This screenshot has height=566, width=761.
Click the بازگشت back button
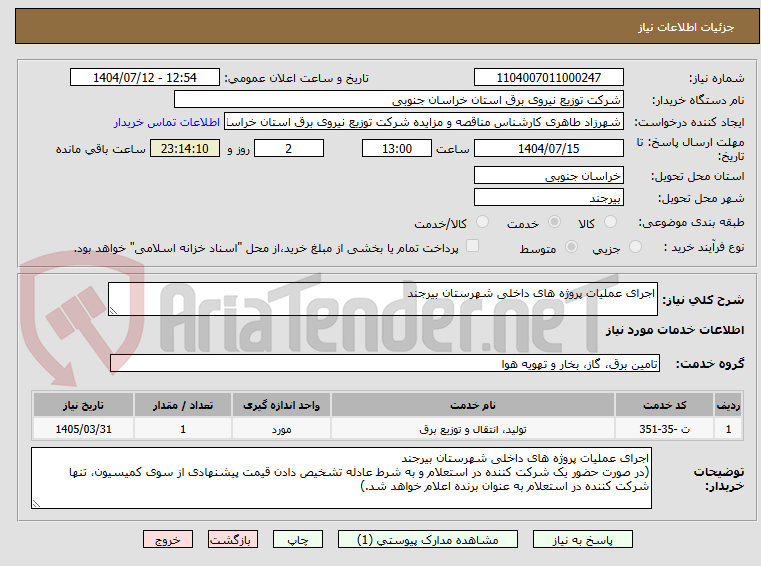pos(232,539)
